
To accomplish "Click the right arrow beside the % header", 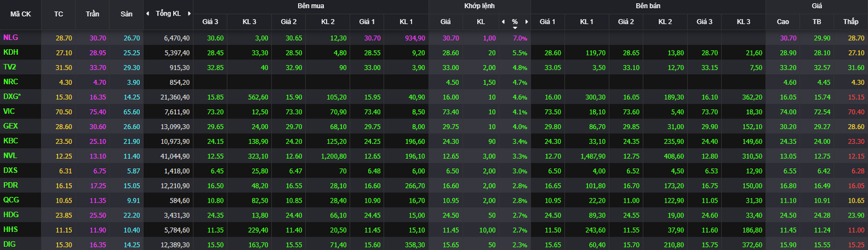I will point(526,21).
